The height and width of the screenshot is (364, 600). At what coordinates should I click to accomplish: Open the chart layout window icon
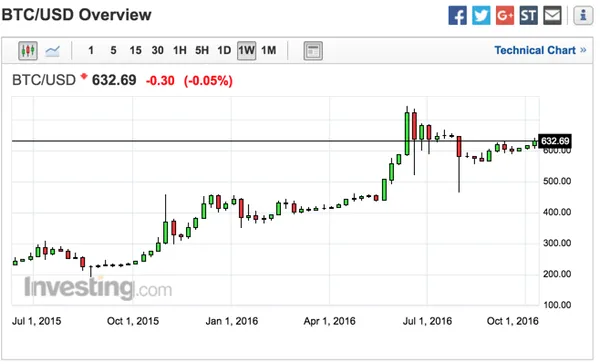click(313, 51)
